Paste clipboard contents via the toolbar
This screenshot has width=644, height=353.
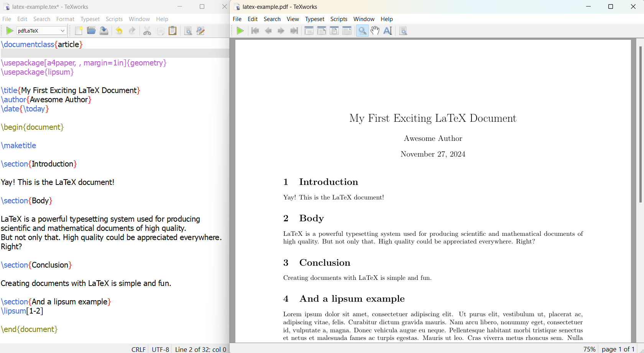pyautogui.click(x=172, y=31)
